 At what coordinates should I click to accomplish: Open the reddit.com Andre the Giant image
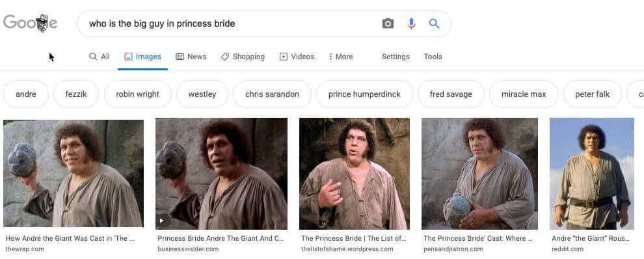[x=592, y=174]
